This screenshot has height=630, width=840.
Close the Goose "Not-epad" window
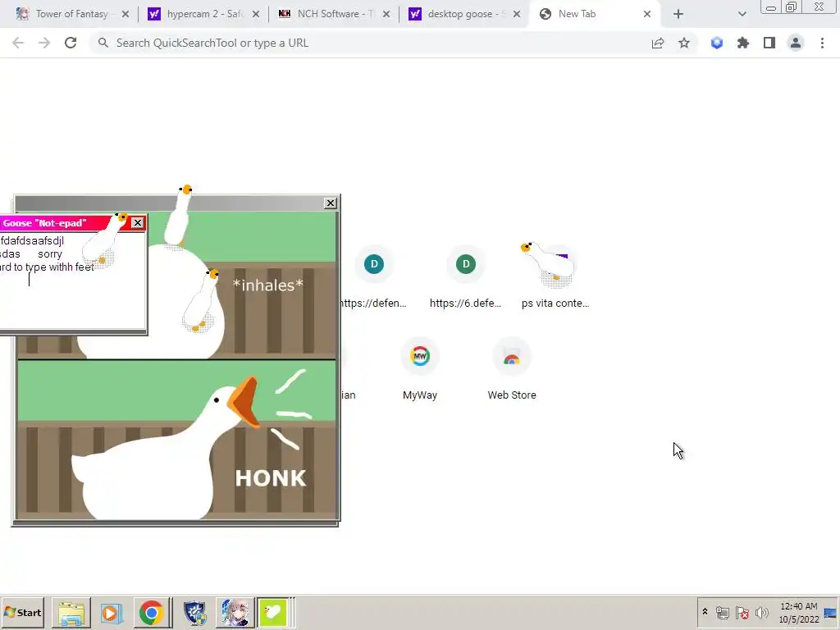coord(138,223)
